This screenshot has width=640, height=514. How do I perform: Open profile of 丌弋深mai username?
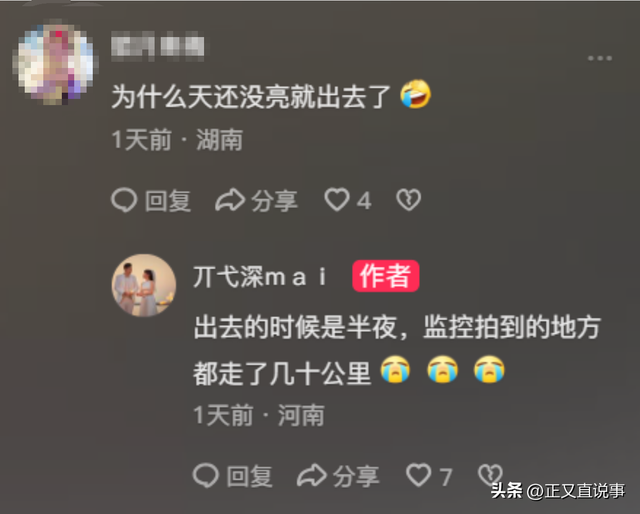coord(260,277)
